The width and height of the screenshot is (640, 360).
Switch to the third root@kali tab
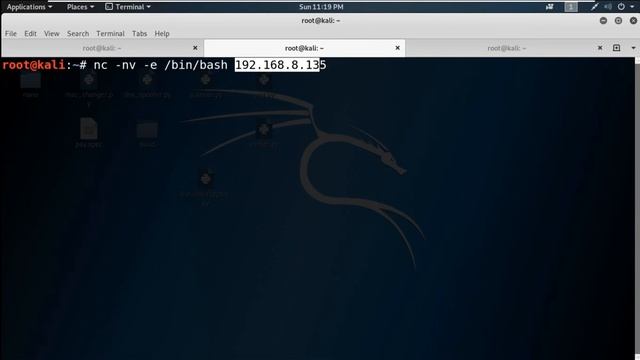point(507,48)
